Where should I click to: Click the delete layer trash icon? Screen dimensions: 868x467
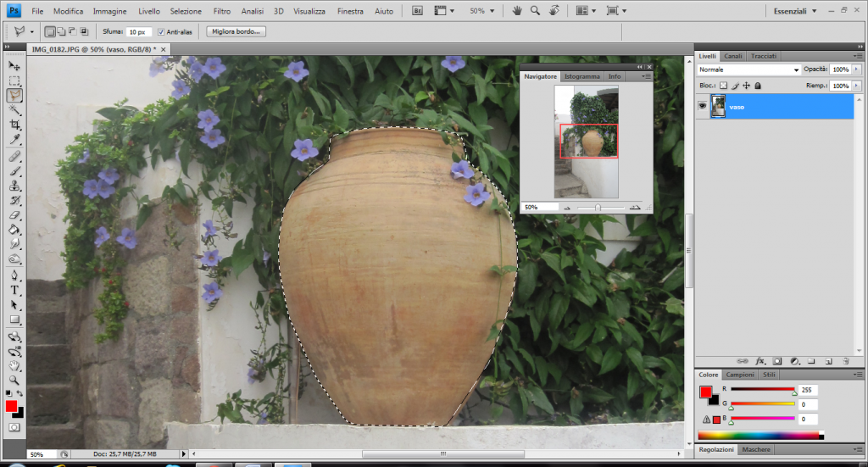point(845,360)
